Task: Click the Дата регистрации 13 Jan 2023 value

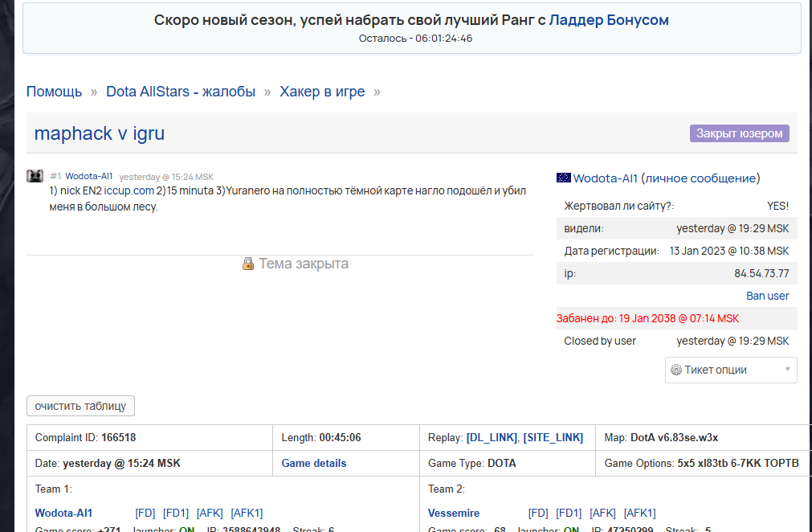Action: [729, 252]
